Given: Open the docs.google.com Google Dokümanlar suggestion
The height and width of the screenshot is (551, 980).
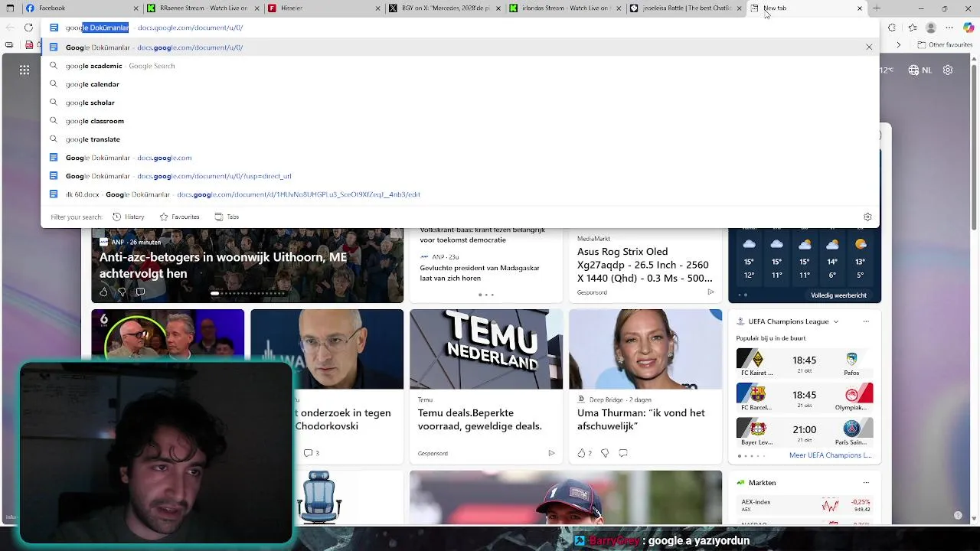Looking at the screenshot, I should pyautogui.click(x=459, y=158).
